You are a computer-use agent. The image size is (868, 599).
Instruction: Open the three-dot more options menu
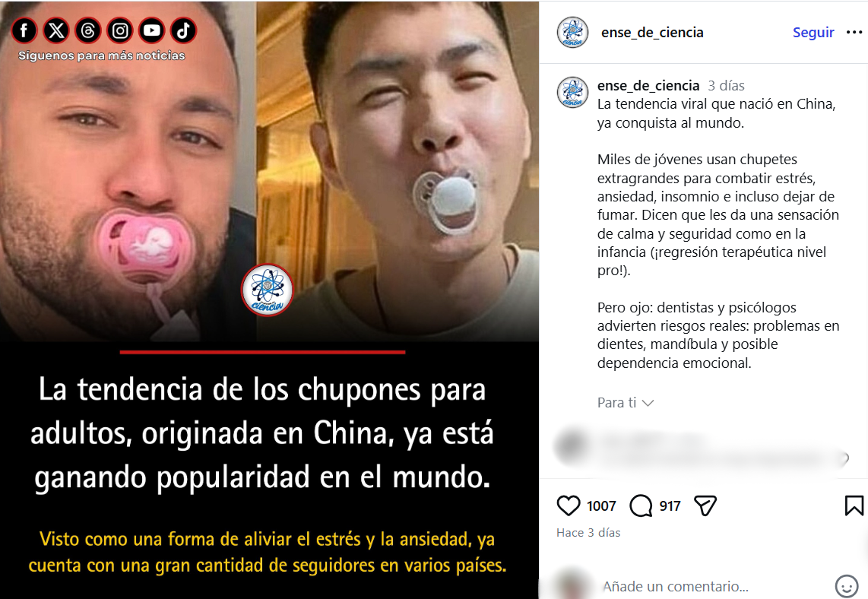[854, 33]
